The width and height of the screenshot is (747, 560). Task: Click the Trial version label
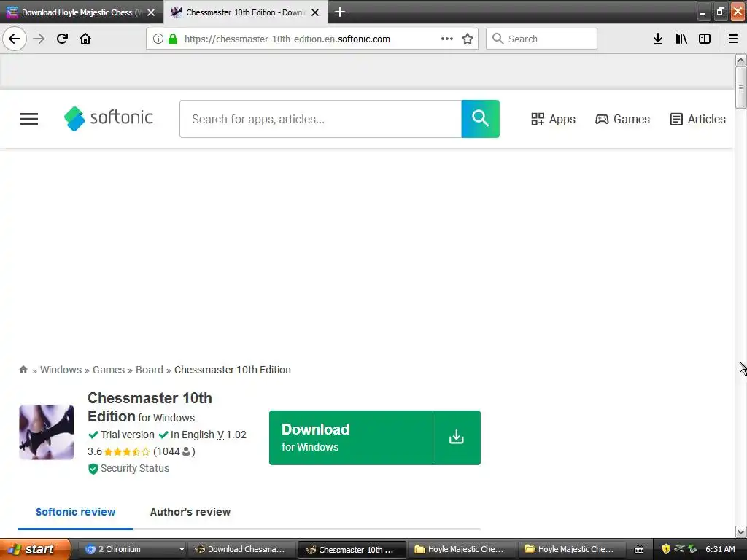pos(127,435)
